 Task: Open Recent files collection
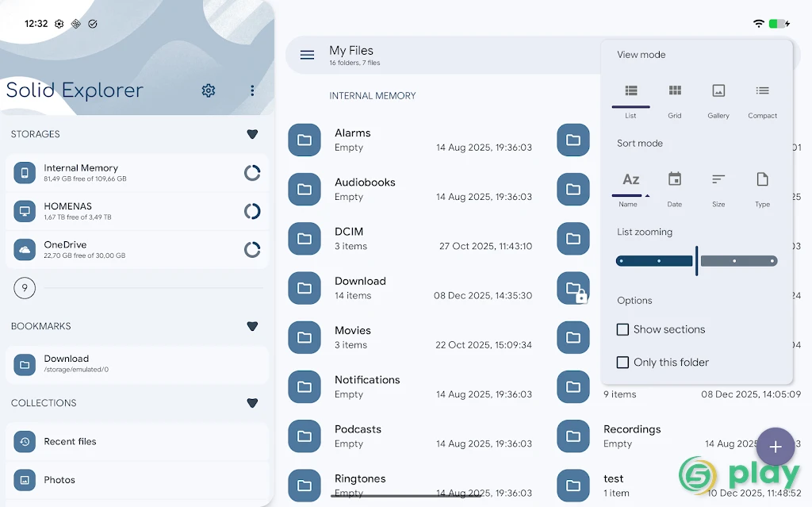pos(137,442)
